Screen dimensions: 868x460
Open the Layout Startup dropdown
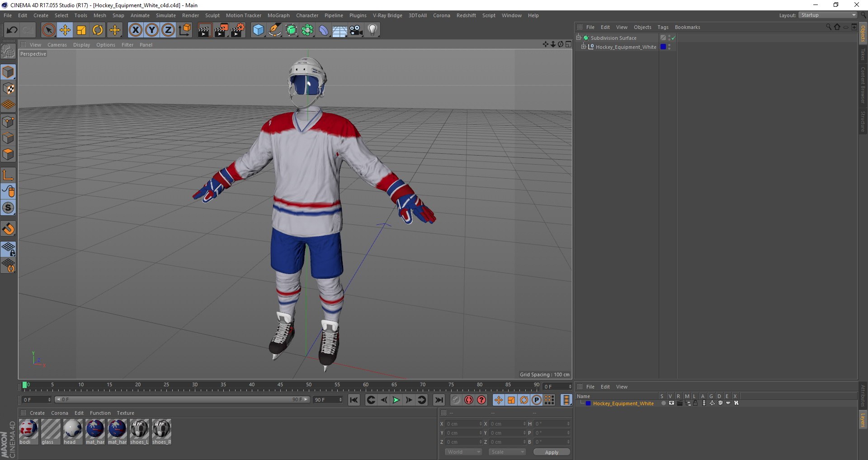(828, 15)
